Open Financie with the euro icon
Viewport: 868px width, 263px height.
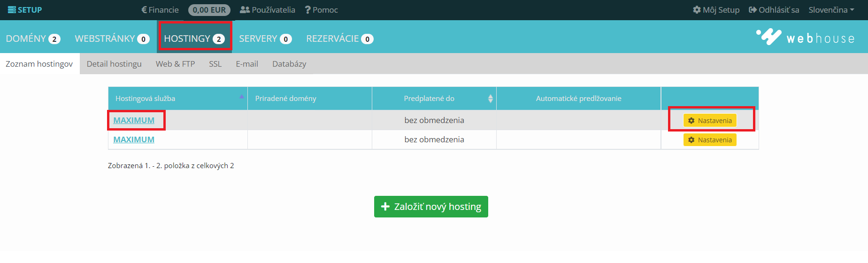pyautogui.click(x=160, y=10)
